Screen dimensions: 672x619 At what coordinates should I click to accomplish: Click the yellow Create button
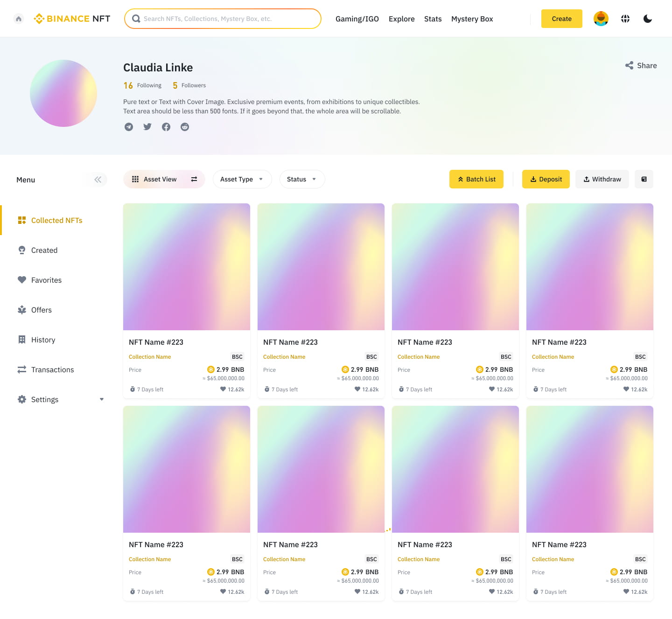pyautogui.click(x=561, y=19)
